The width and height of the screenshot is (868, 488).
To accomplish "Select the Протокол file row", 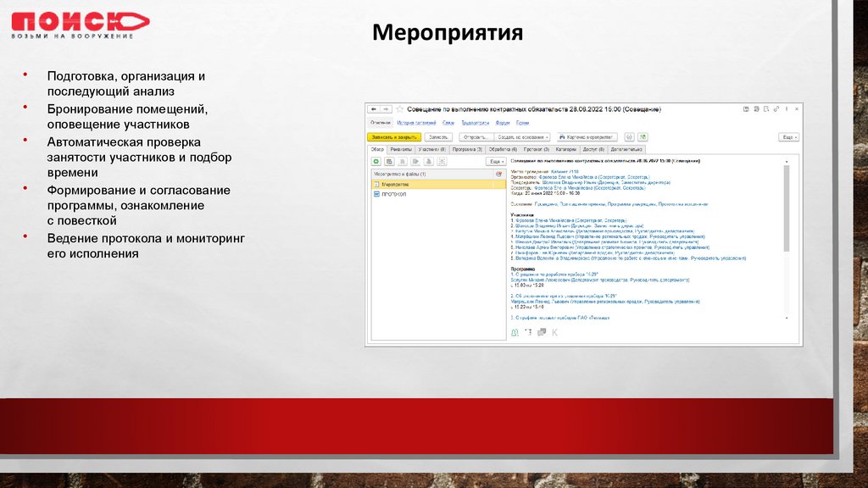I will point(438,194).
